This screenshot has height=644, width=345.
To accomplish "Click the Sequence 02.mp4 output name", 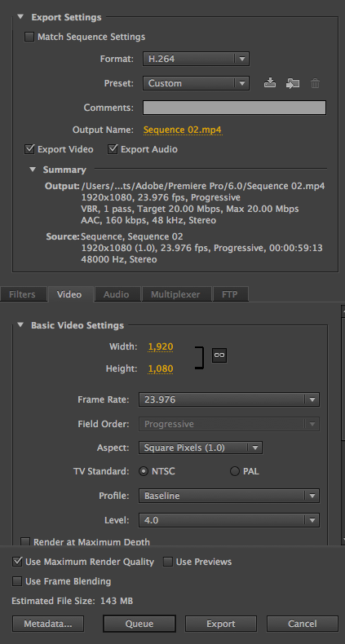I will [x=183, y=130].
